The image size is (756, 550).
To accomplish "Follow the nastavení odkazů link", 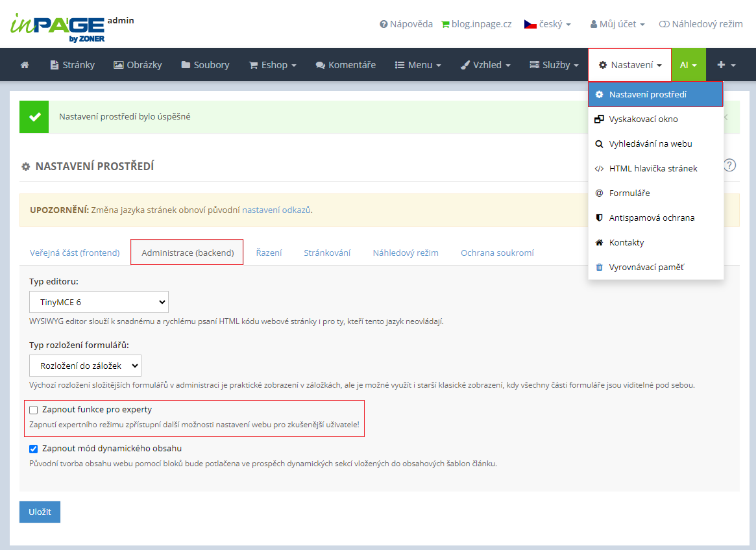I will [x=276, y=210].
